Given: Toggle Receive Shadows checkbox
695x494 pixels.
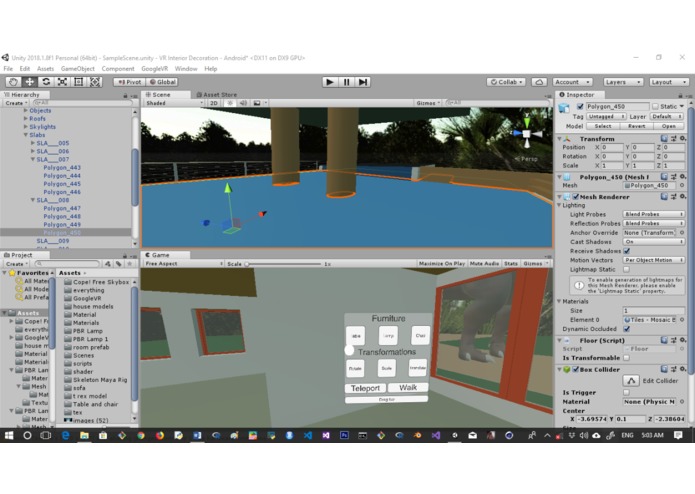Looking at the screenshot, I should [x=627, y=251].
